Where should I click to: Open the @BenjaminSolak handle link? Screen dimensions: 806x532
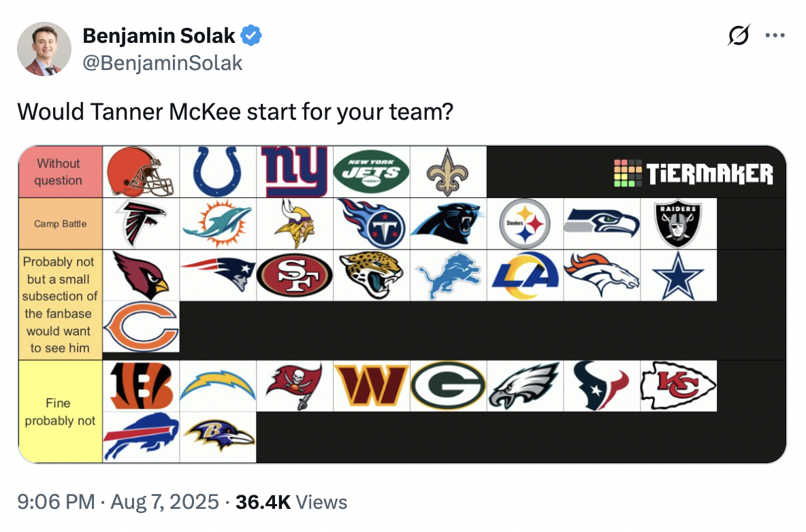click(163, 63)
